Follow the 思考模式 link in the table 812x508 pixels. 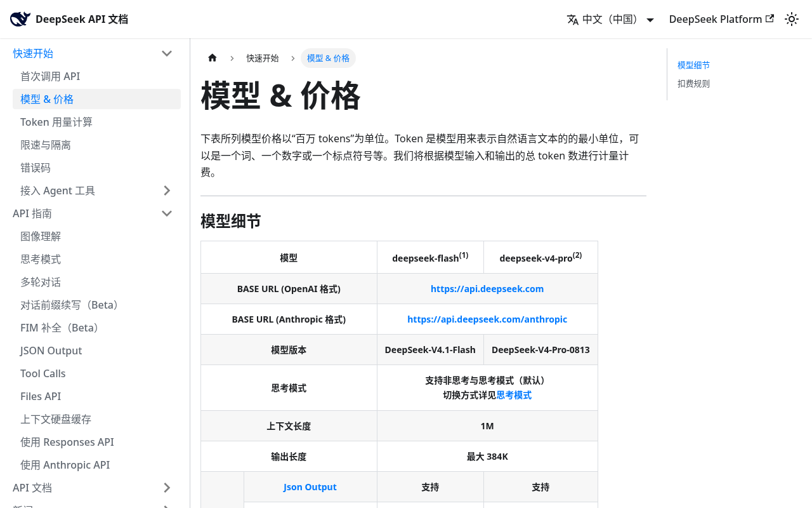tap(514, 395)
